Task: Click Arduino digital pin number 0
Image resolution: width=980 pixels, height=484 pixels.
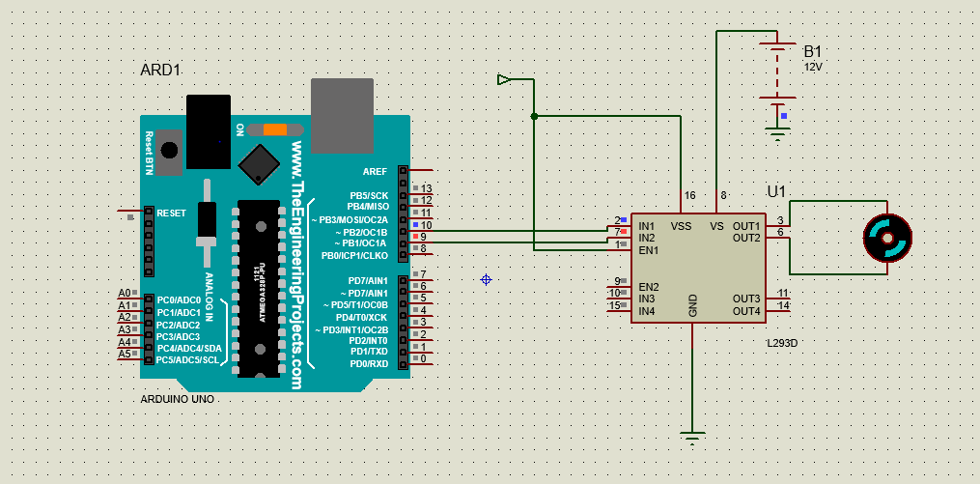Action: coord(423,358)
